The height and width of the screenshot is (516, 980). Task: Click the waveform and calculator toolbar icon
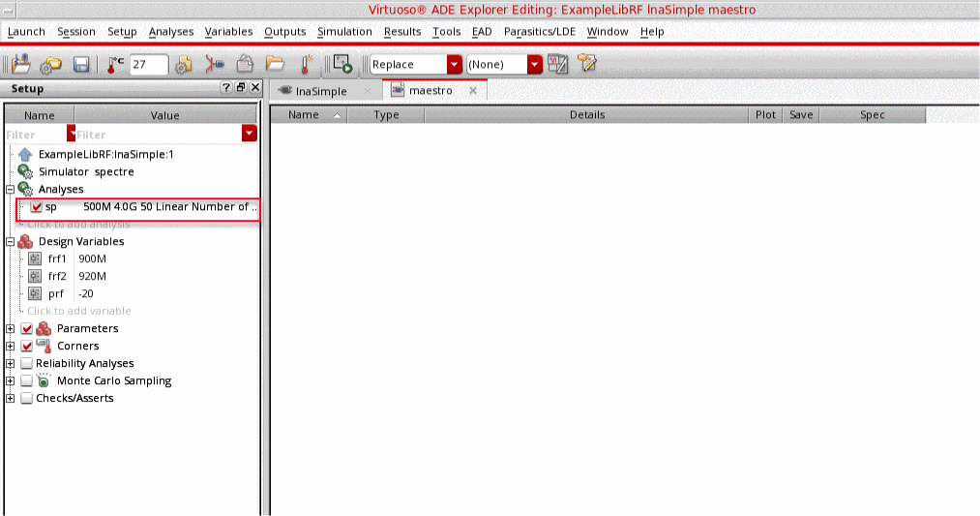(557, 64)
